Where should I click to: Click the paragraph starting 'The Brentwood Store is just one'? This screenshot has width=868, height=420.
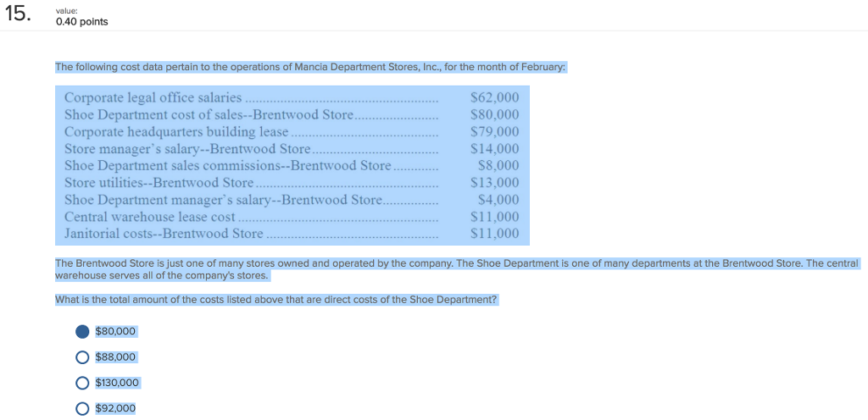tap(457, 269)
